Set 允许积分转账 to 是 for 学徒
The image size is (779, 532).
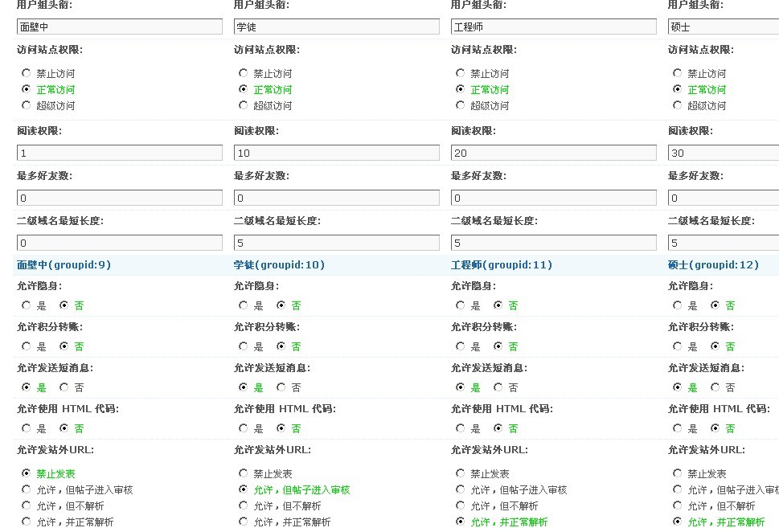pyautogui.click(x=243, y=346)
